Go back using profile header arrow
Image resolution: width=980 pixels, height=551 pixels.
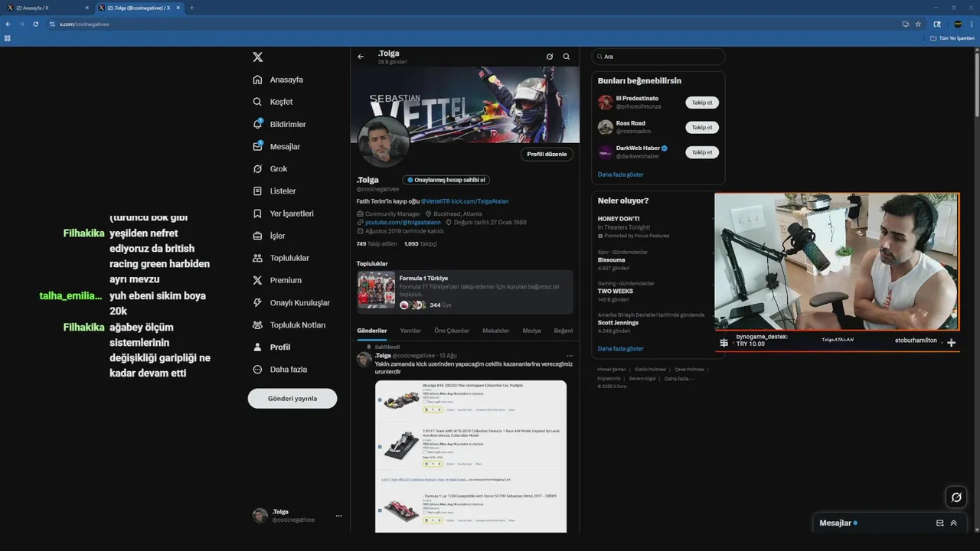(361, 57)
